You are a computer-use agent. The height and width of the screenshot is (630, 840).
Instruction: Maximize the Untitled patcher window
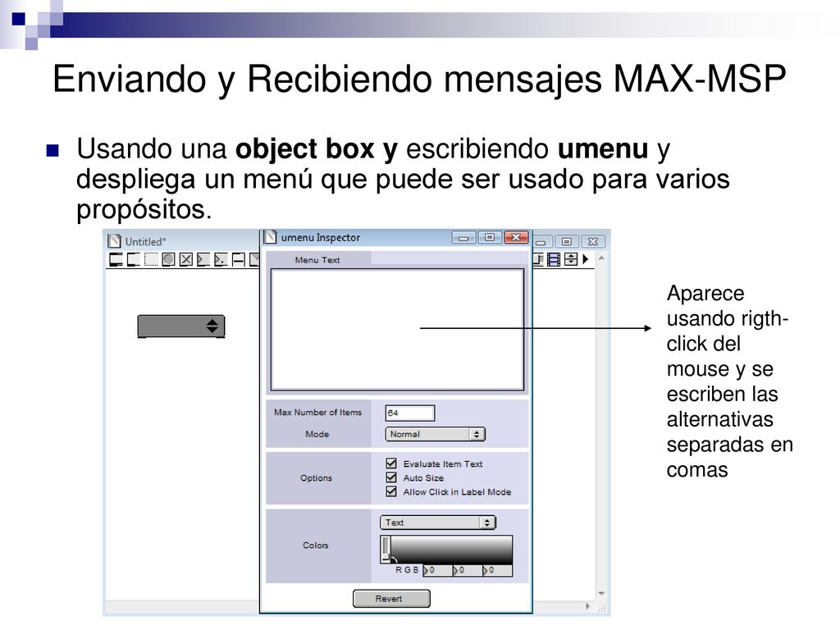pyautogui.click(x=567, y=242)
